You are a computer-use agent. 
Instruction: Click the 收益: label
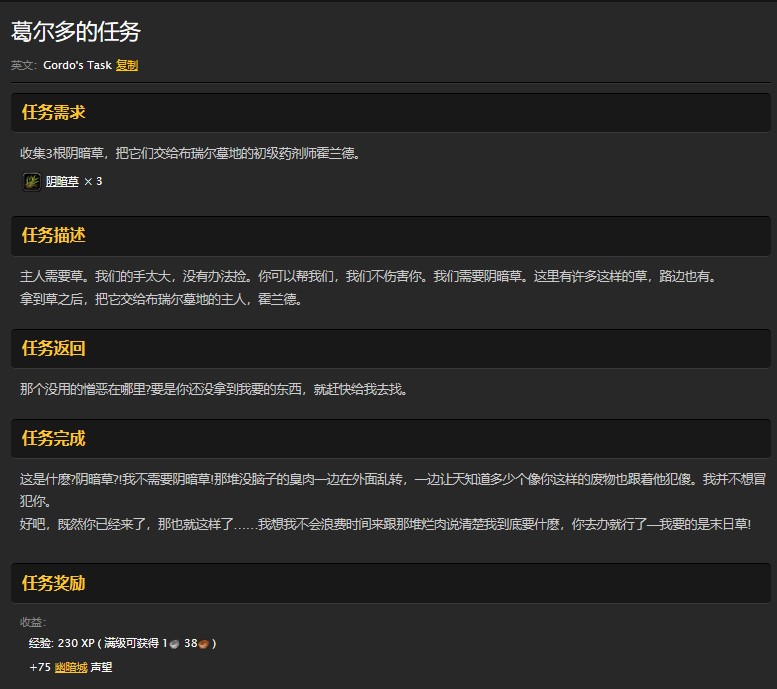pos(33,622)
